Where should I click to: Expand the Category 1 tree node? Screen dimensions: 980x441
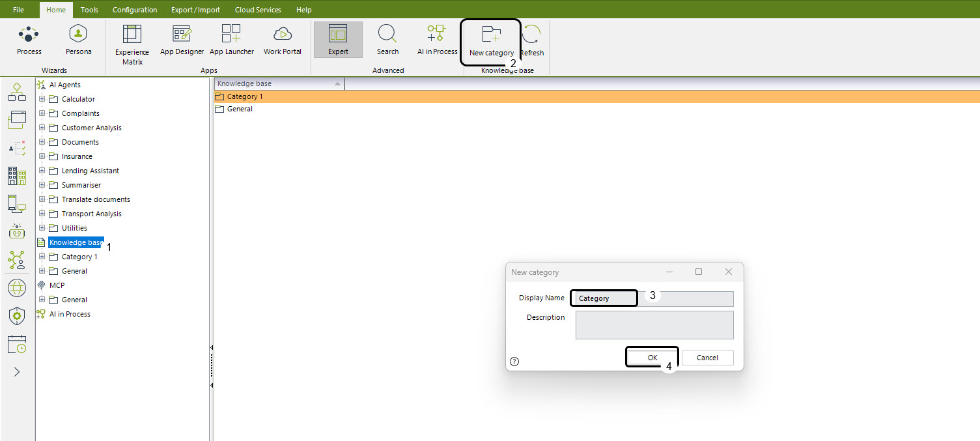(42, 257)
